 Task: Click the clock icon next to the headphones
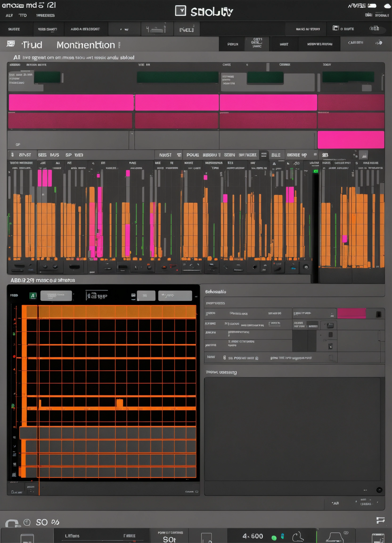tap(27, 522)
